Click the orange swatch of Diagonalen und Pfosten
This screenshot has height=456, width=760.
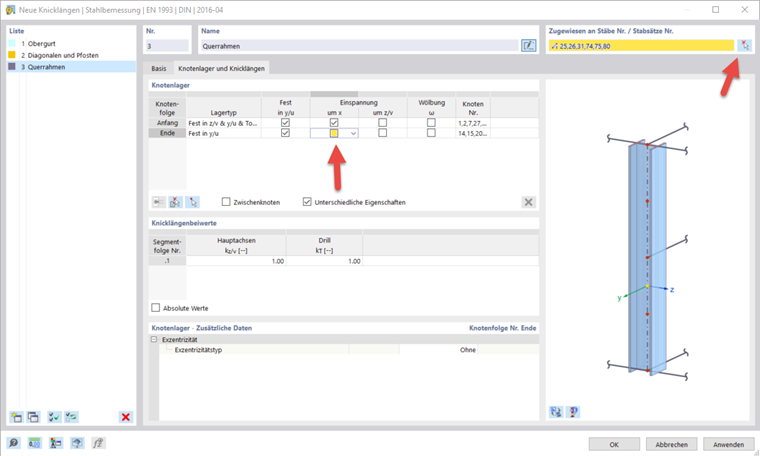point(12,55)
